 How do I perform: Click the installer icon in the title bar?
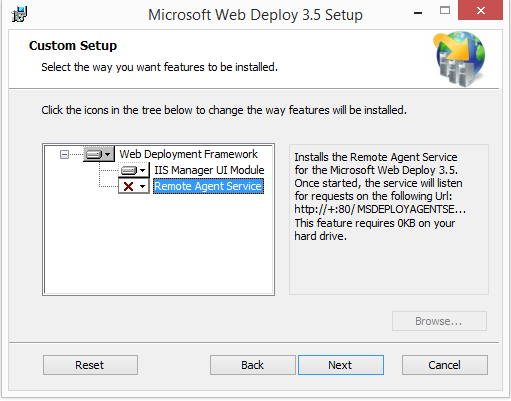click(x=19, y=14)
